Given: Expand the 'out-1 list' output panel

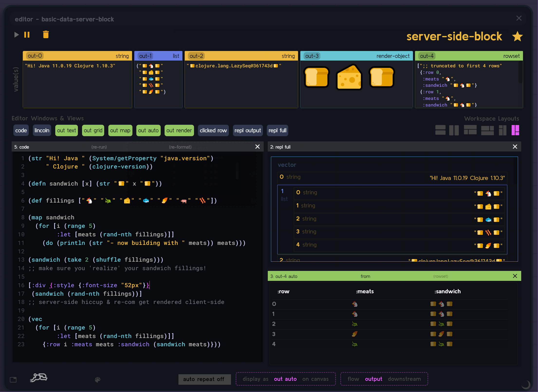Looking at the screenshot, I should pyautogui.click(x=158, y=55).
